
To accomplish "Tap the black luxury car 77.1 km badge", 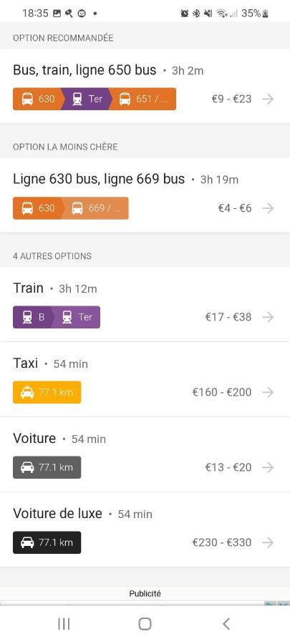I will (47, 542).
